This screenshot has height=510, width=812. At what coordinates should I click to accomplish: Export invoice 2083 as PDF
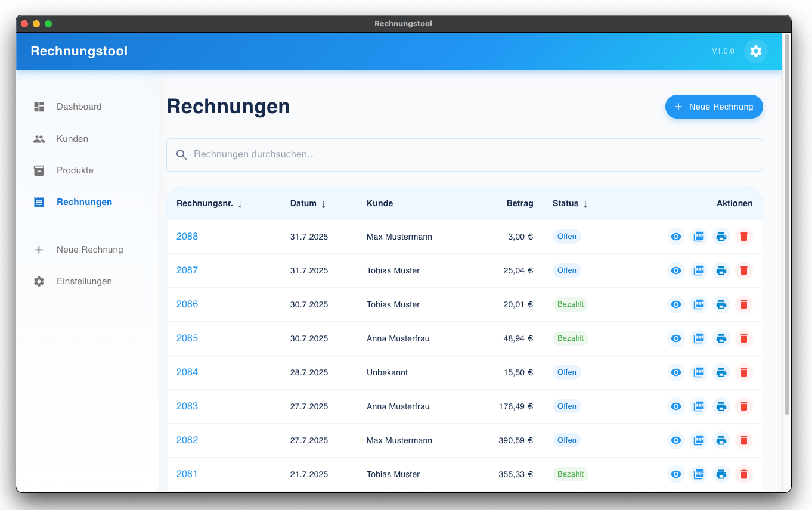tap(699, 406)
